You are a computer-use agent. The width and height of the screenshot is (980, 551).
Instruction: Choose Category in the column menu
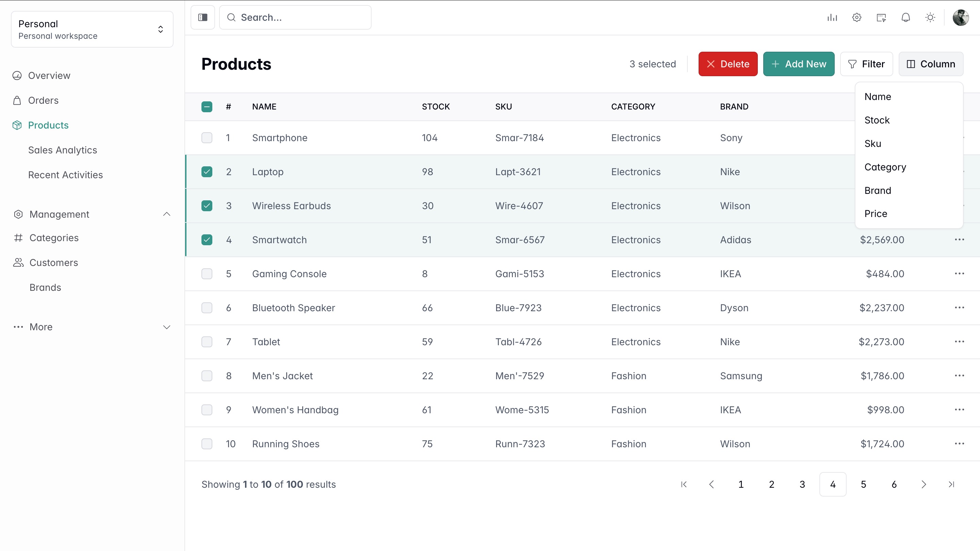885,167
